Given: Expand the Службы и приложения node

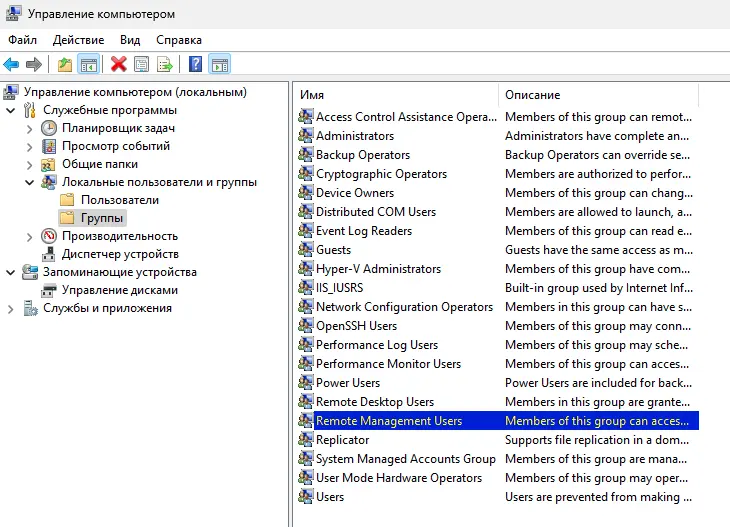Looking at the screenshot, I should [11, 309].
